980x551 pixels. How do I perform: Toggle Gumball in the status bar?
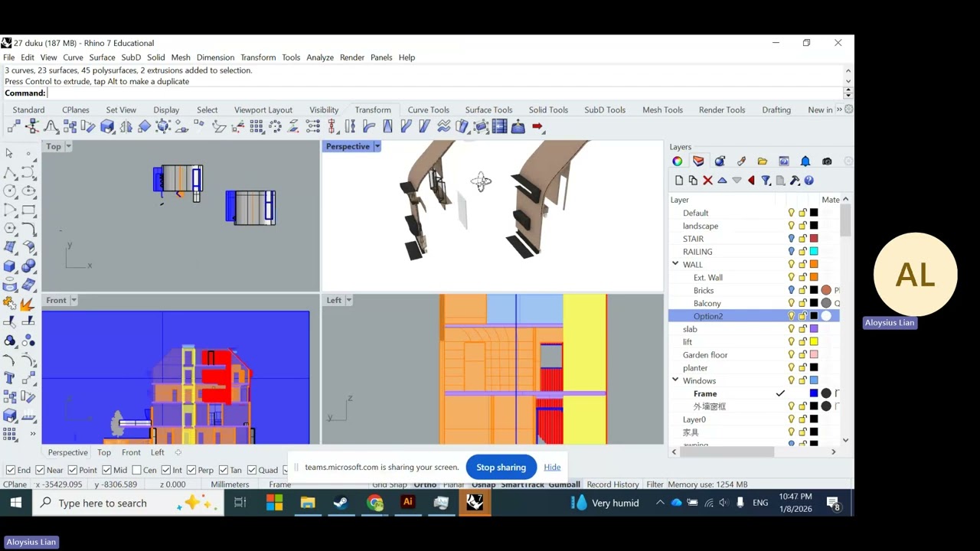click(x=563, y=484)
